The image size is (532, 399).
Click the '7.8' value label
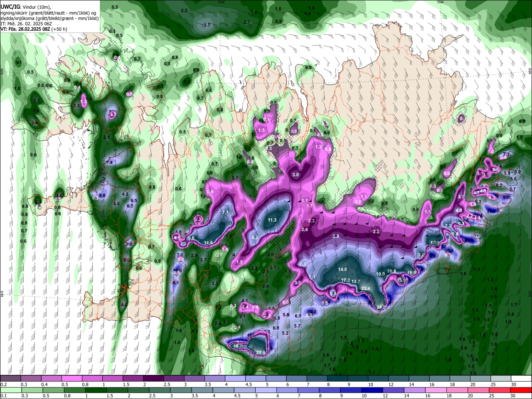[129, 244]
